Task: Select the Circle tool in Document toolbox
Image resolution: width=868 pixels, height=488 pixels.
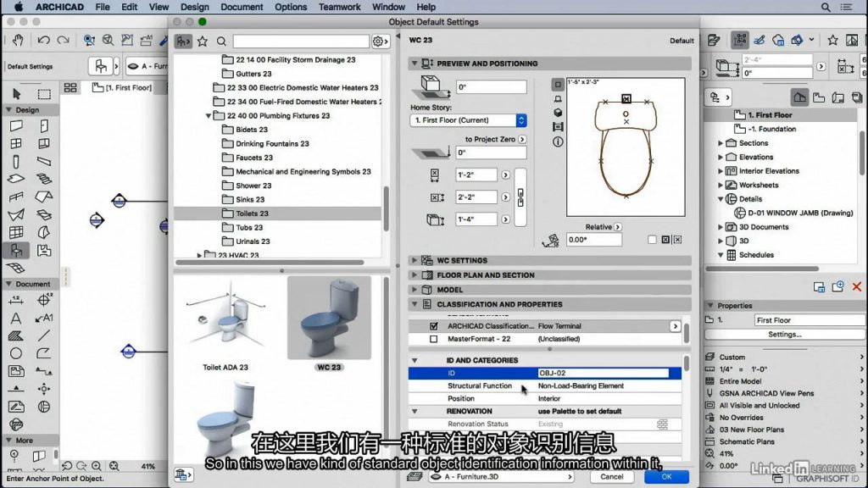Action: click(16, 353)
